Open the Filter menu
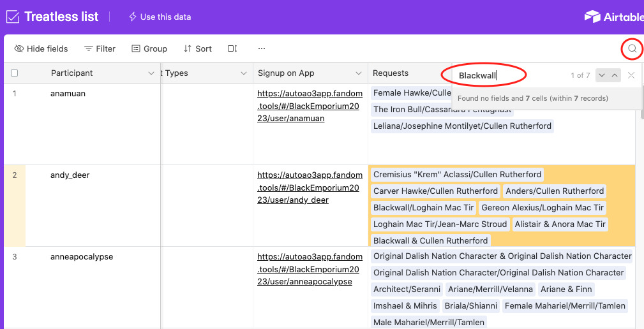 pyautogui.click(x=100, y=49)
